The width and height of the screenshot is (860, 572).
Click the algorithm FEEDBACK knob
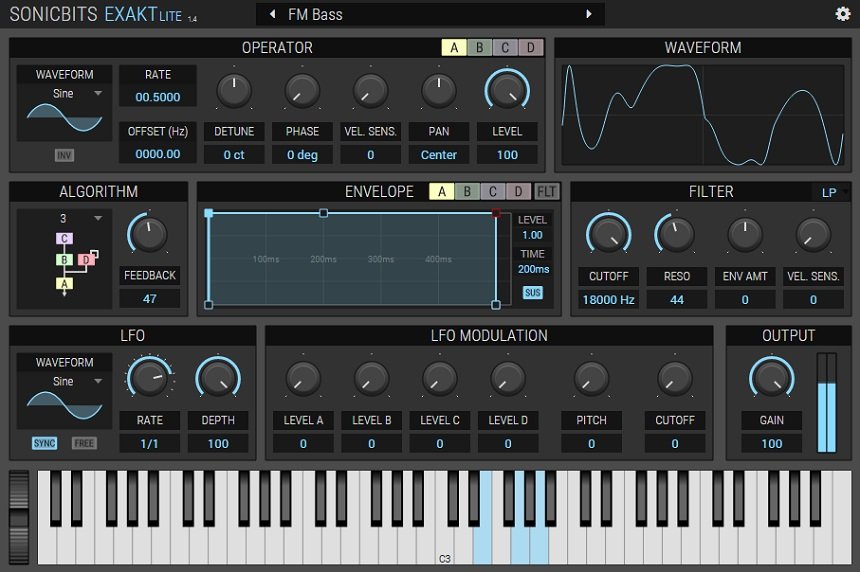pos(149,234)
